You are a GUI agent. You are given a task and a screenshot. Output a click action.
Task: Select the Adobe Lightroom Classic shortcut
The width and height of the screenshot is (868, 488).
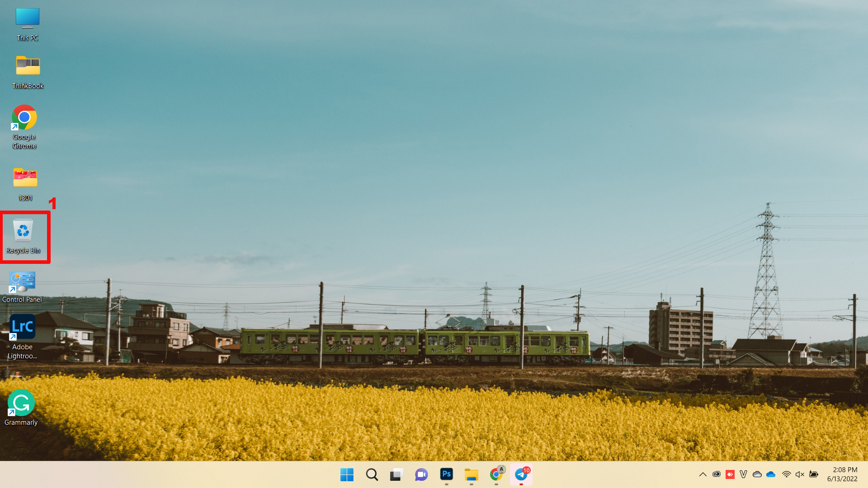tap(22, 337)
